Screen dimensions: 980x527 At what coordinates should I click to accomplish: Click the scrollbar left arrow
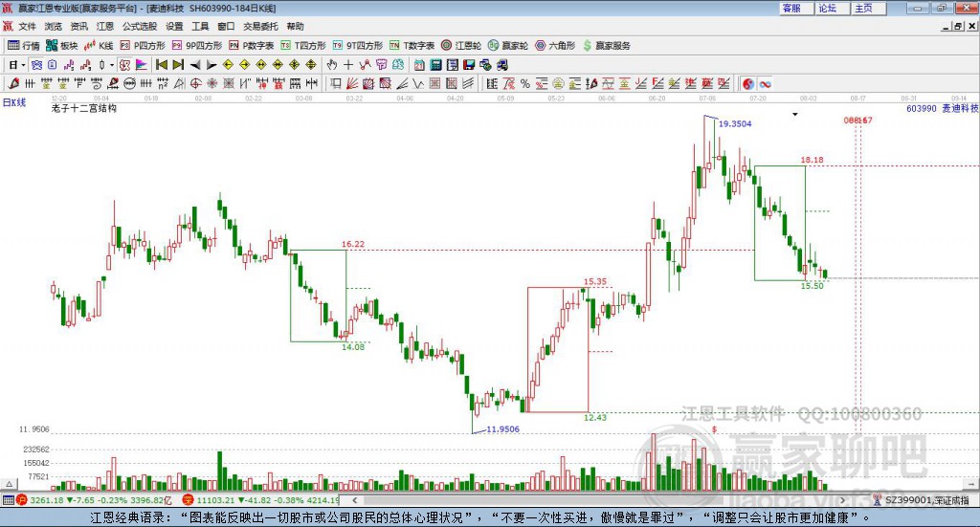pyautogui.click(x=354, y=500)
